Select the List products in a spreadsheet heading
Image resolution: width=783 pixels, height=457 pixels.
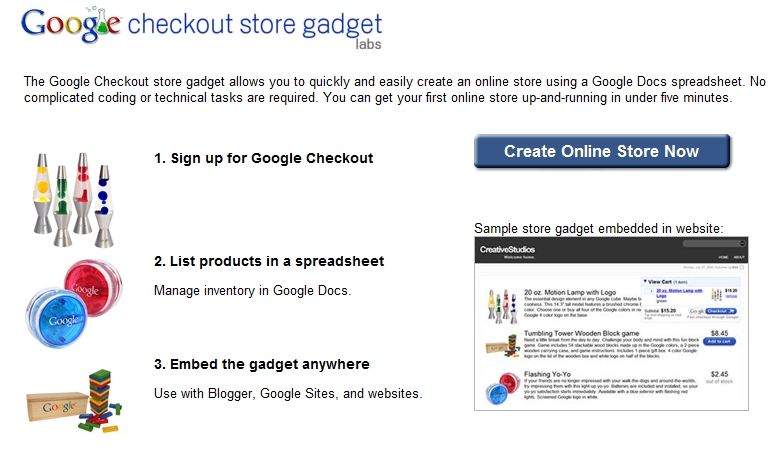pos(269,261)
